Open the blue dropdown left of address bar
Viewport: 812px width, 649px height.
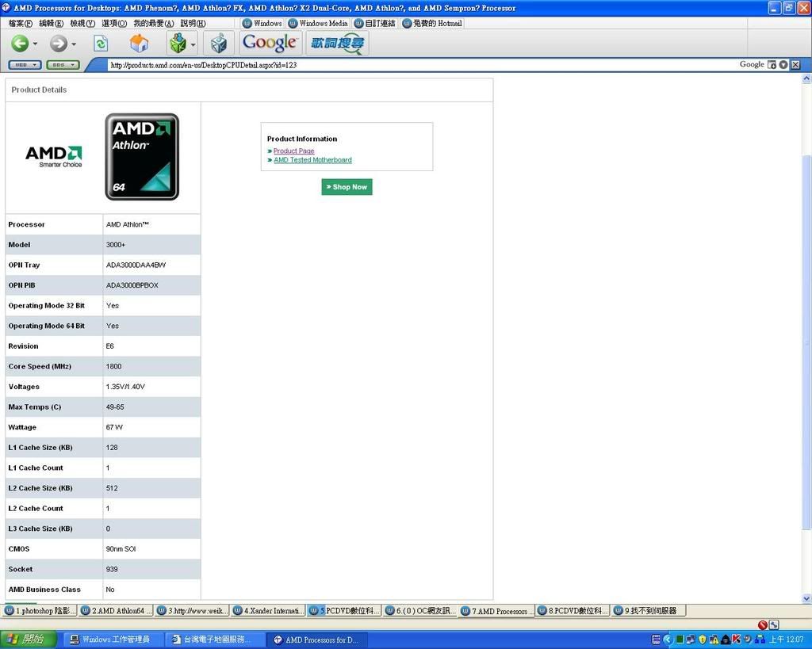pyautogui.click(x=25, y=65)
